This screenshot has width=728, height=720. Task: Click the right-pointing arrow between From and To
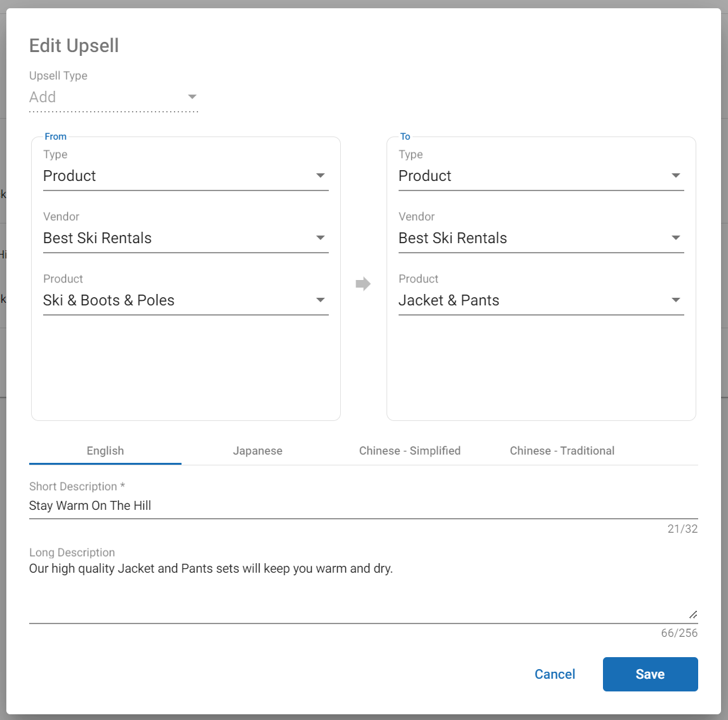363,284
